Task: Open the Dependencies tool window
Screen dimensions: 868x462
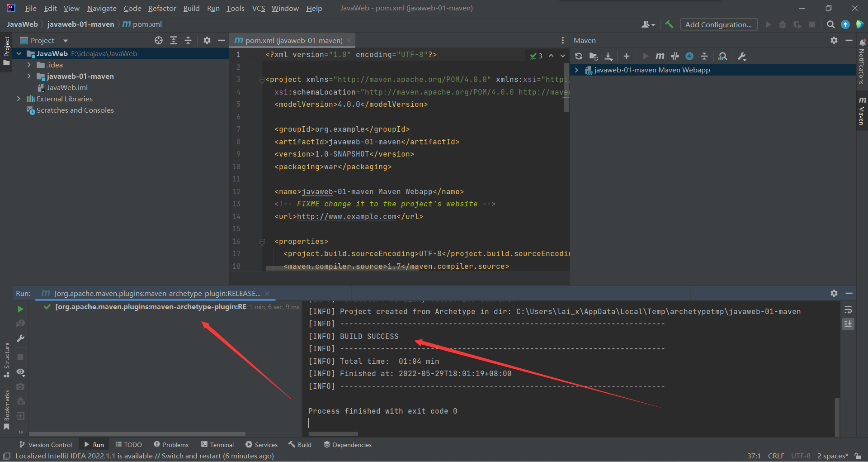Action: (x=348, y=444)
